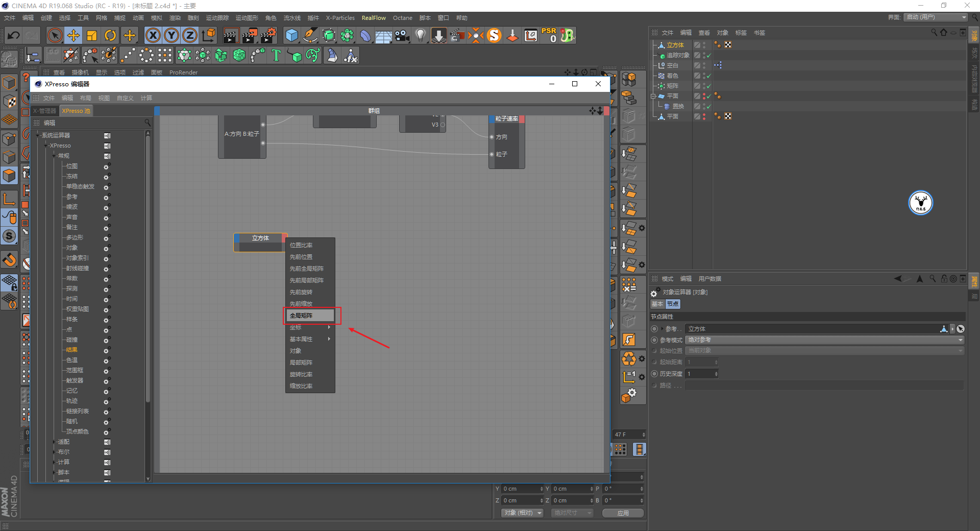980x531 pixels.
Task: Collapse the 平面 object tree node
Action: [x=653, y=96]
